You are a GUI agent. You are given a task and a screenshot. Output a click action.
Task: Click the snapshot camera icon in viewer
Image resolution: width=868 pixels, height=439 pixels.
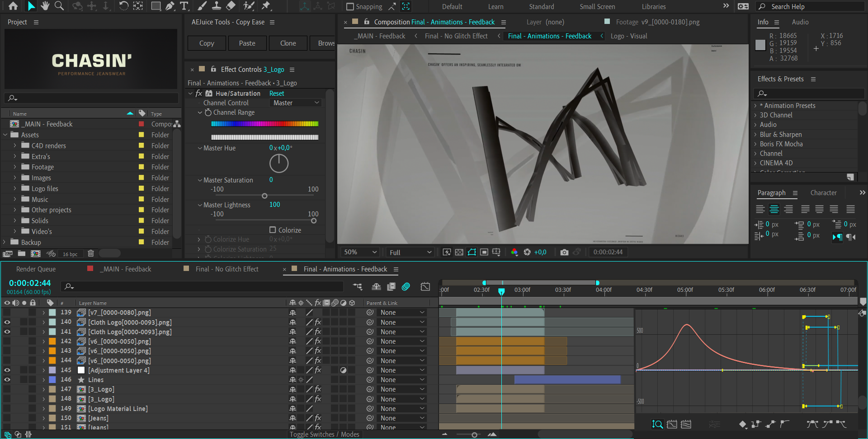click(564, 252)
